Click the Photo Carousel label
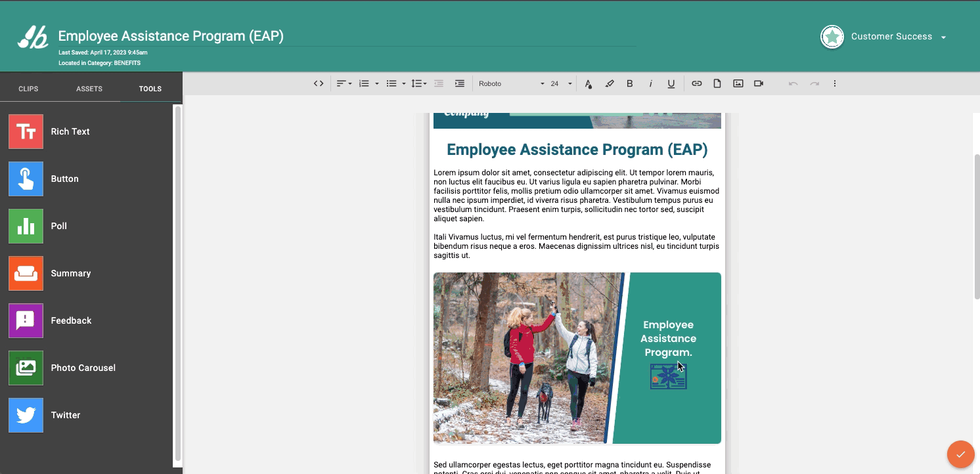 (83, 368)
